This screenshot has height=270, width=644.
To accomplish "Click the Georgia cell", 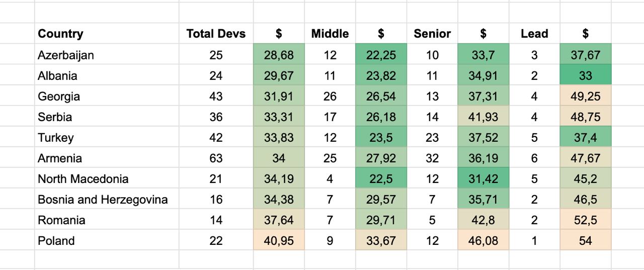I will tap(59, 96).
